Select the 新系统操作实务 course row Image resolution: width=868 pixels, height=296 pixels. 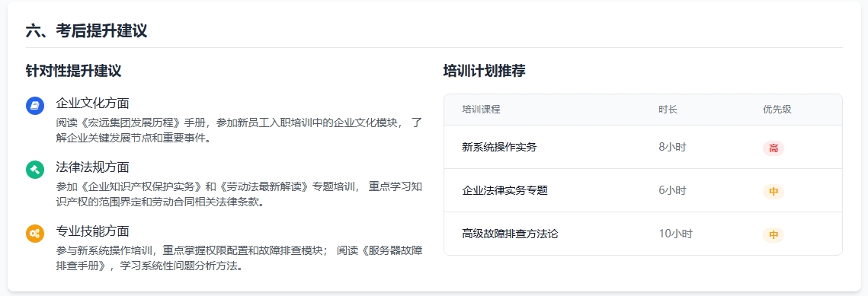coord(642,148)
